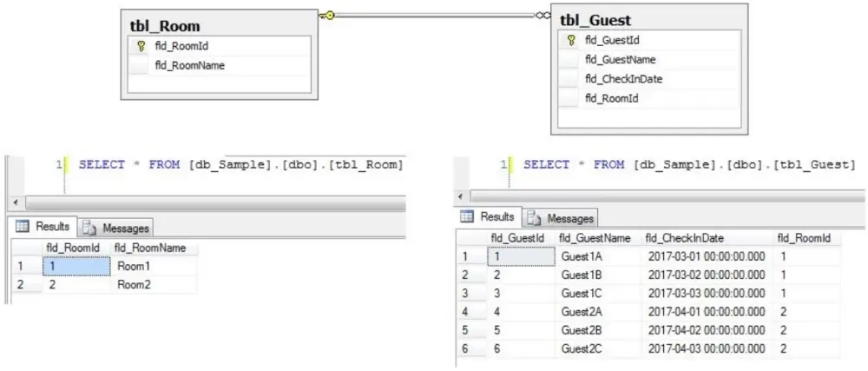Click fld_CheckInDate column header in Guest results
Image resolution: width=868 pixels, height=371 pixels.
pyautogui.click(x=707, y=238)
